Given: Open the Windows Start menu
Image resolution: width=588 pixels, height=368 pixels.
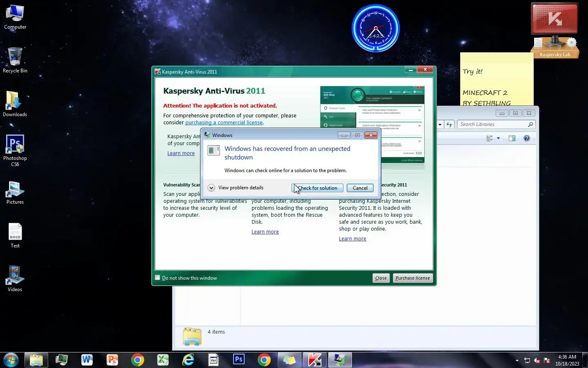Looking at the screenshot, I should [x=11, y=360].
